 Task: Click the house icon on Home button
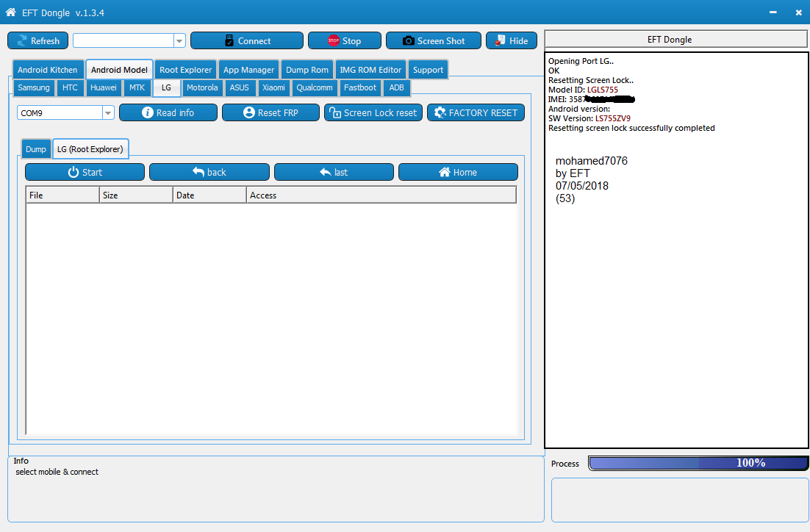point(445,172)
